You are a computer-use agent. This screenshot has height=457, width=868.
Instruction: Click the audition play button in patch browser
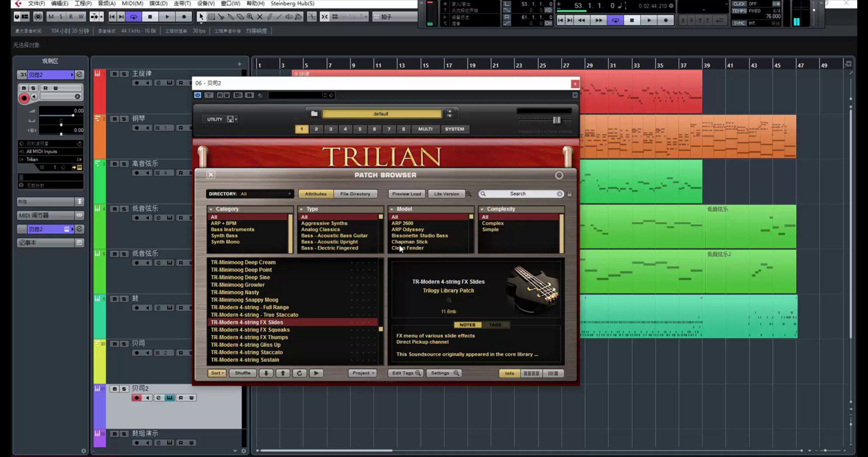[316, 373]
